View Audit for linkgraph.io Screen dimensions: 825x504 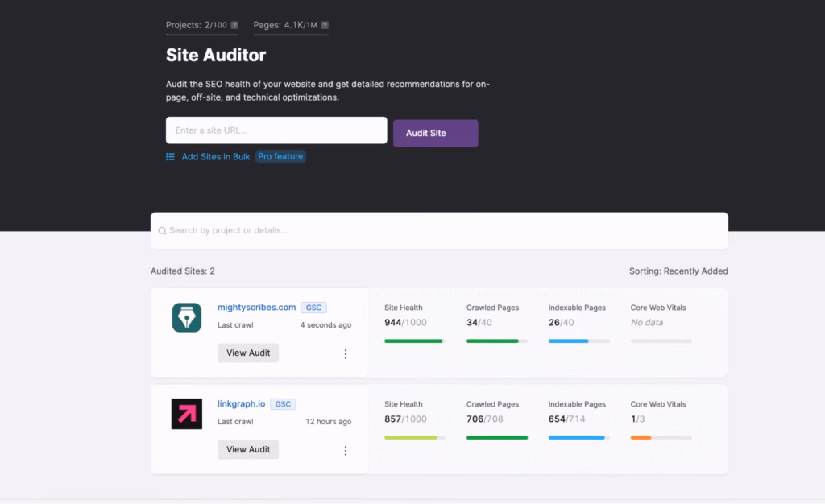coord(247,449)
